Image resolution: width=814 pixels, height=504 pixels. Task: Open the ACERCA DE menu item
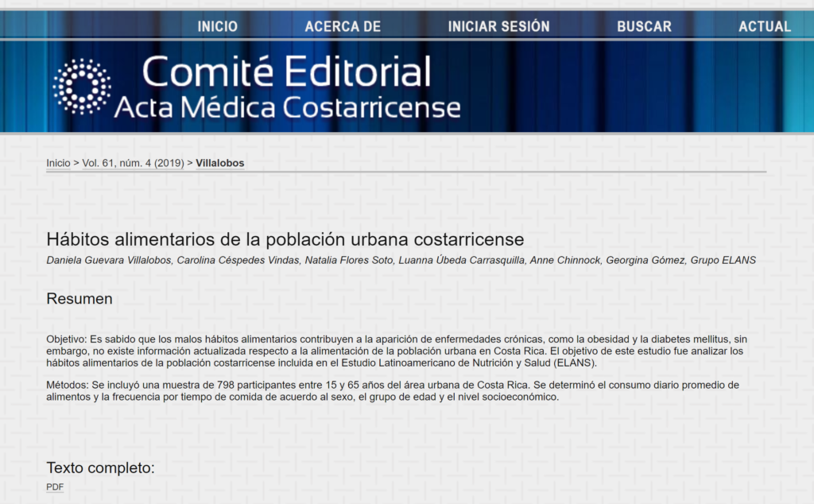point(343,26)
